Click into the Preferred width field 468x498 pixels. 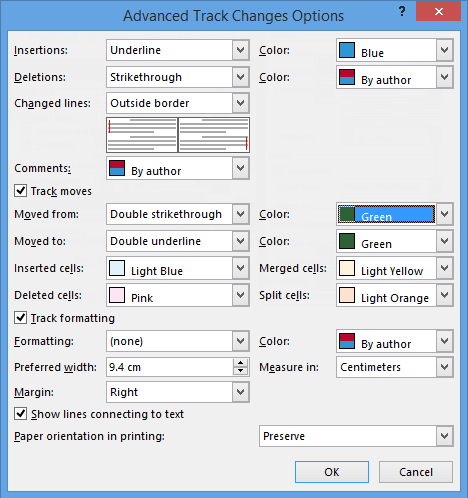[x=170, y=367]
